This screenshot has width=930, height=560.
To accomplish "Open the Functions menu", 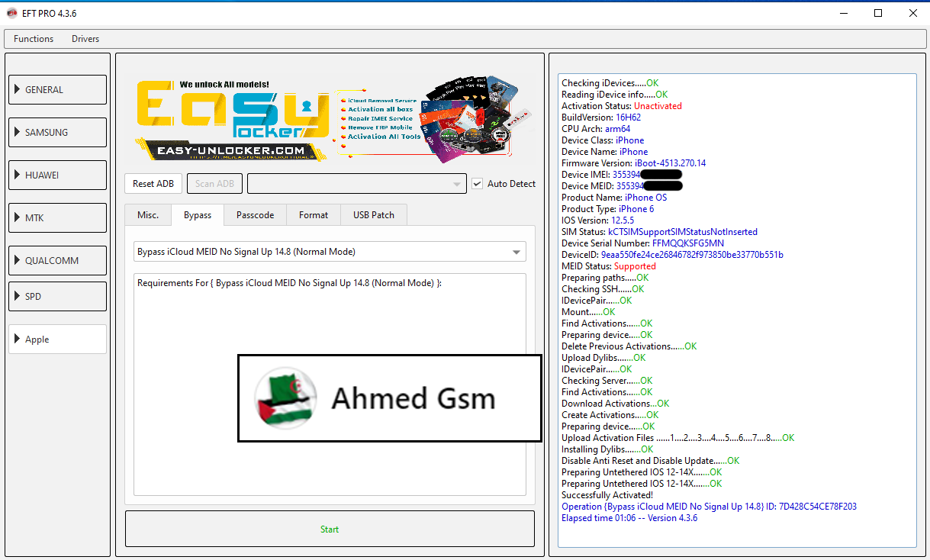I will tap(34, 39).
